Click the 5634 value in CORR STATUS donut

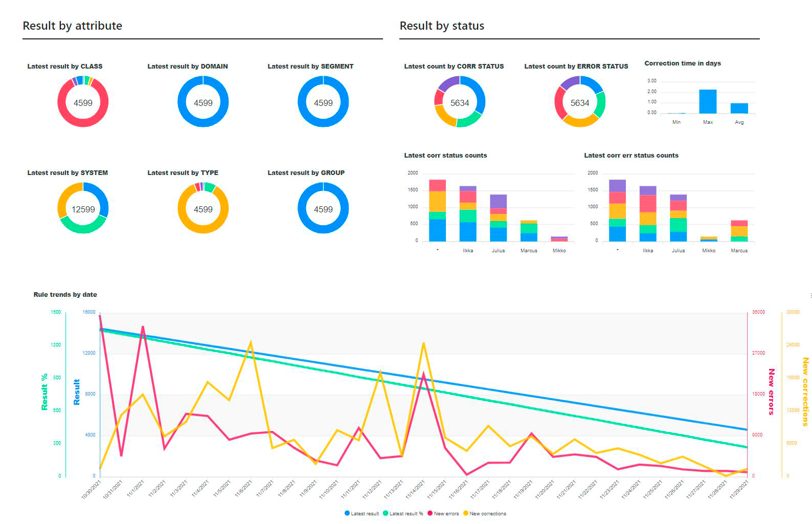[460, 103]
